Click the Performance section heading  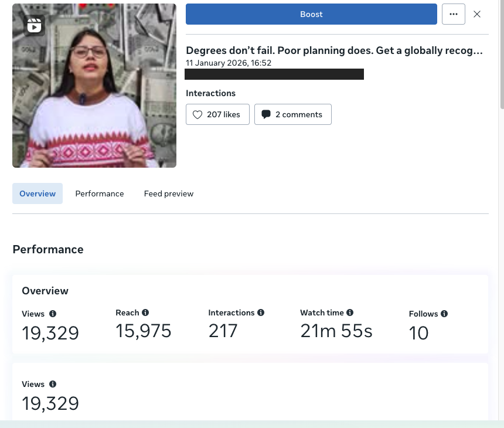(48, 250)
